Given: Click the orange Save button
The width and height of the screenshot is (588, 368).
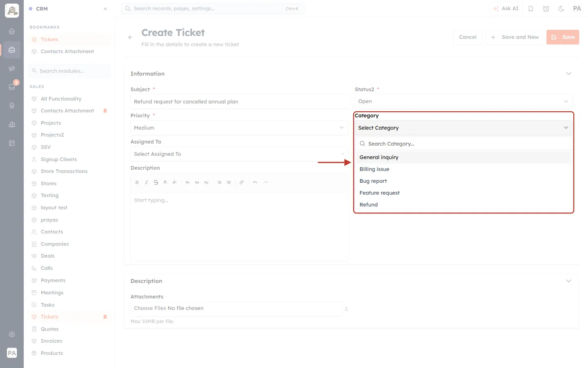Looking at the screenshot, I should click(x=563, y=37).
